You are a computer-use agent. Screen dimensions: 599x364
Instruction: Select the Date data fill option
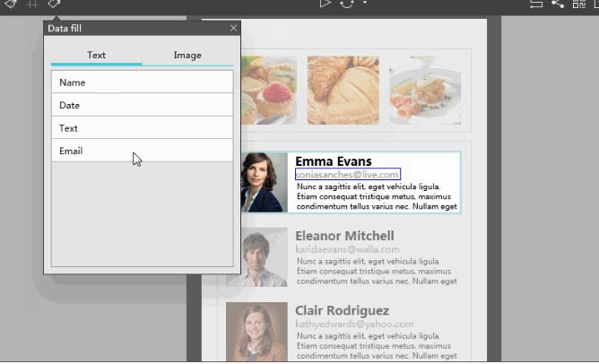[x=142, y=106]
